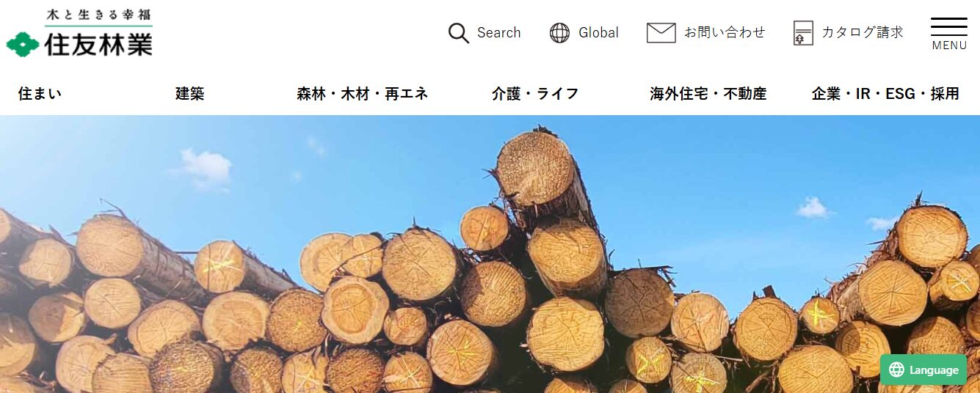Image resolution: width=980 pixels, height=393 pixels.
Task: Click the green Language button
Action: coord(923,370)
